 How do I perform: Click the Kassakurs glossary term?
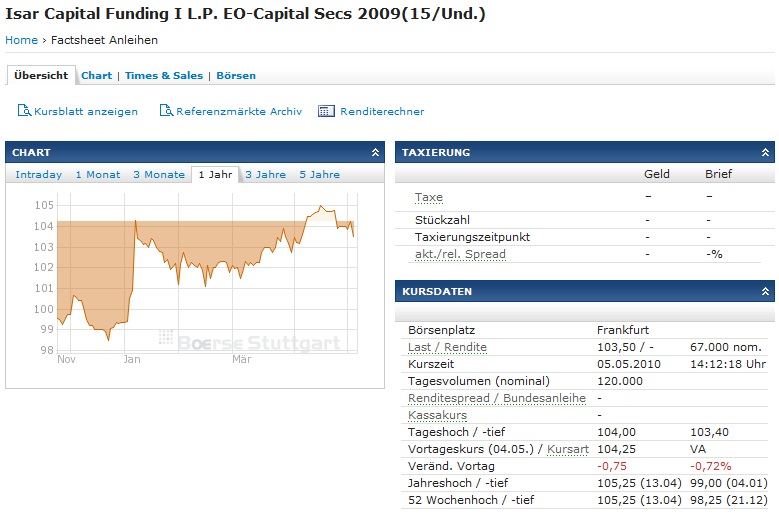[x=437, y=415]
